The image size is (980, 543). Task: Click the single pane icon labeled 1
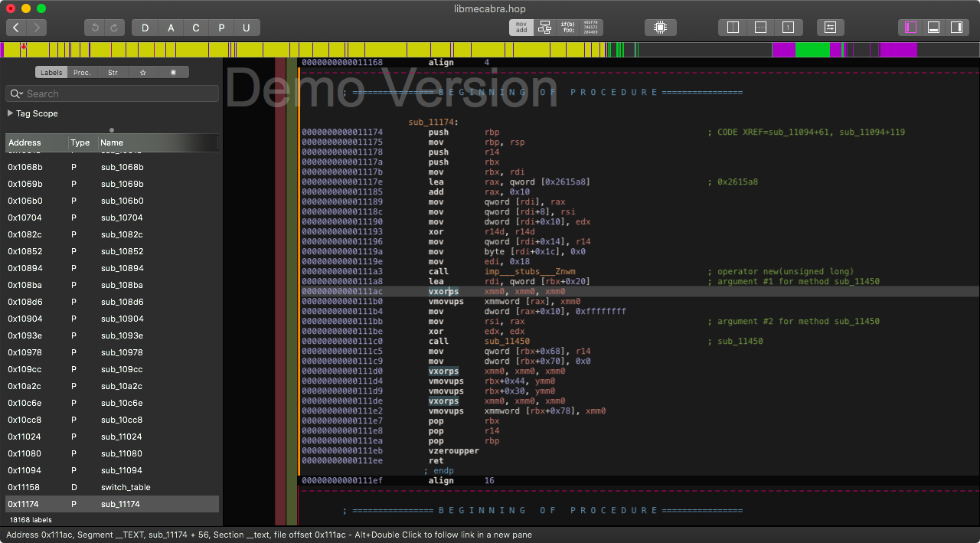pyautogui.click(x=788, y=28)
